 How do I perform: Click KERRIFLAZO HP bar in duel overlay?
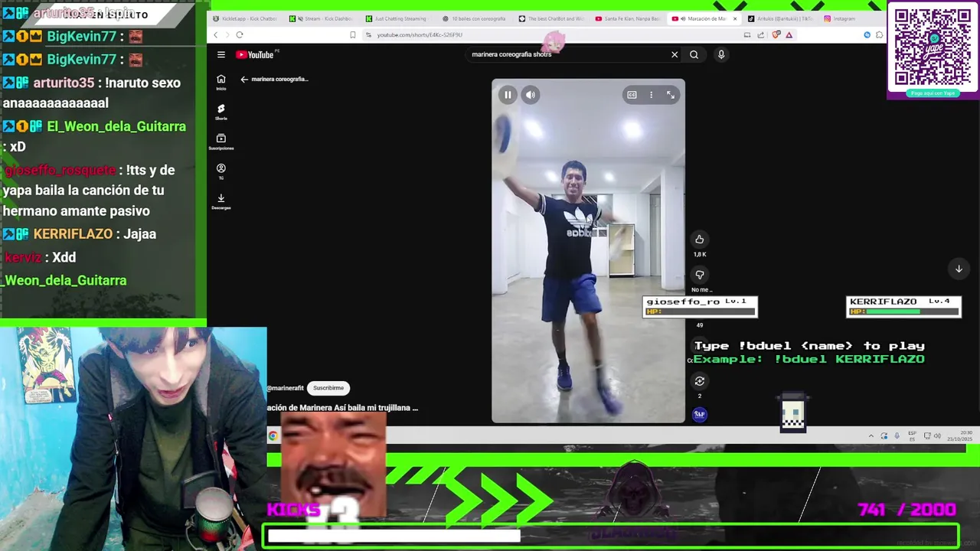(x=903, y=312)
